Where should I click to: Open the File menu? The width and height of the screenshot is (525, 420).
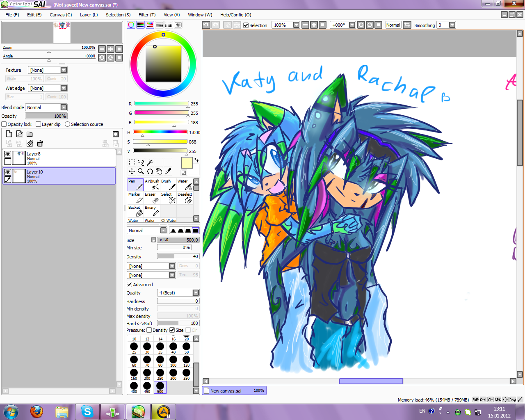12,15
